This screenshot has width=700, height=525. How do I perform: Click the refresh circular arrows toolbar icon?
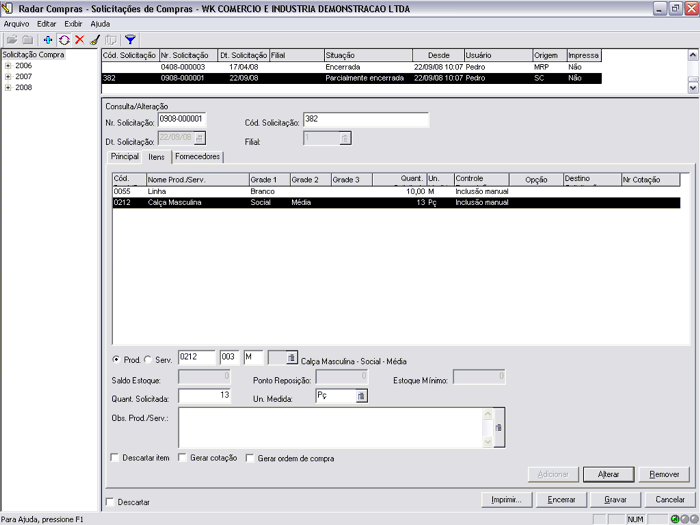[x=64, y=40]
